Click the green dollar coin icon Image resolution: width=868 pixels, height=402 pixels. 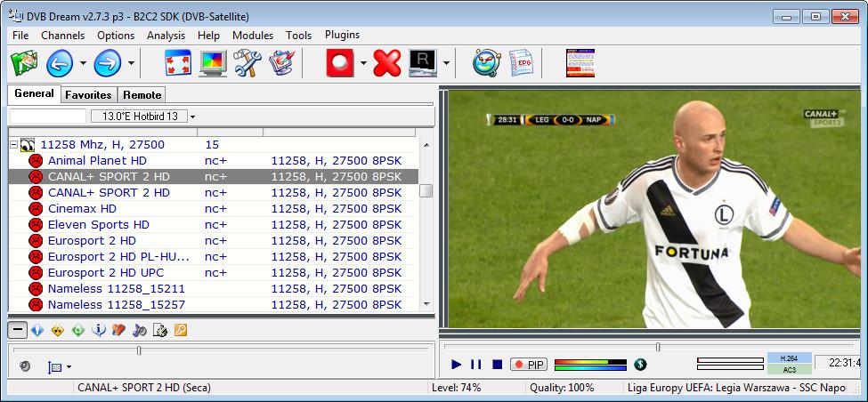[640, 365]
